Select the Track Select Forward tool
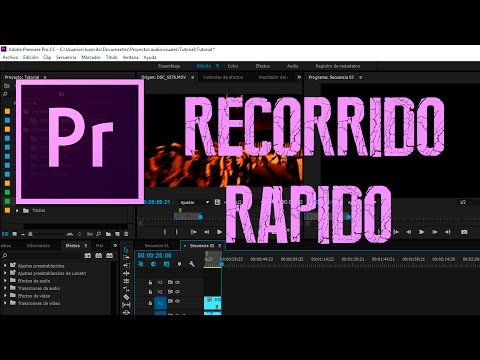The width and height of the screenshot is (480, 360). click(126, 257)
